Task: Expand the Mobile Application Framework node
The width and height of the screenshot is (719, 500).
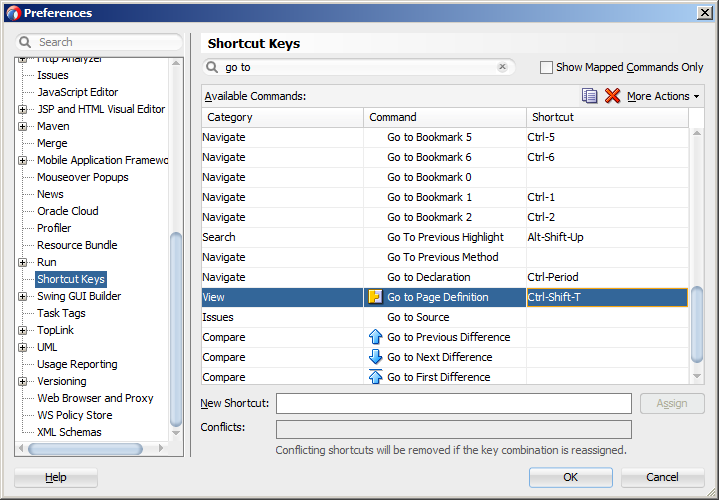Action: pyautogui.click(x=22, y=160)
